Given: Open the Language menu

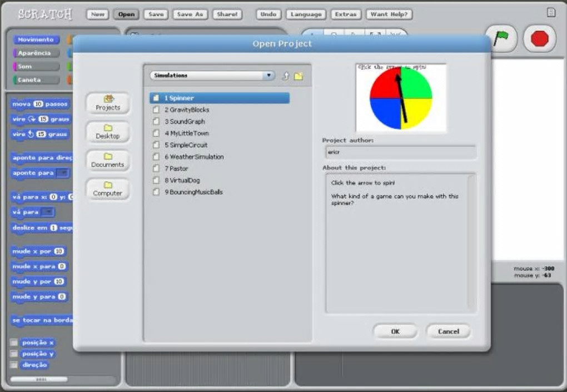Looking at the screenshot, I should coord(306,14).
